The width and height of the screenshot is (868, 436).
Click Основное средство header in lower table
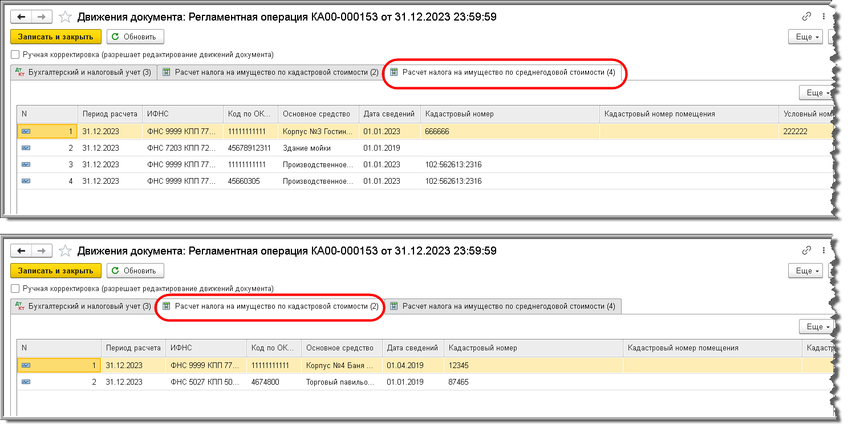pyautogui.click(x=341, y=348)
